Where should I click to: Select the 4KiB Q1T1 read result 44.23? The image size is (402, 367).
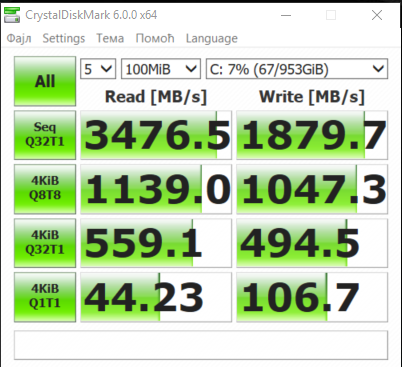tap(156, 297)
